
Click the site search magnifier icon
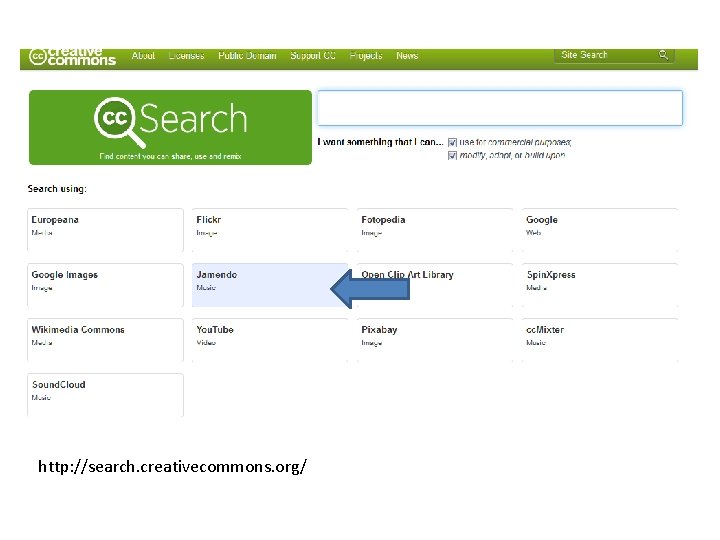point(663,55)
